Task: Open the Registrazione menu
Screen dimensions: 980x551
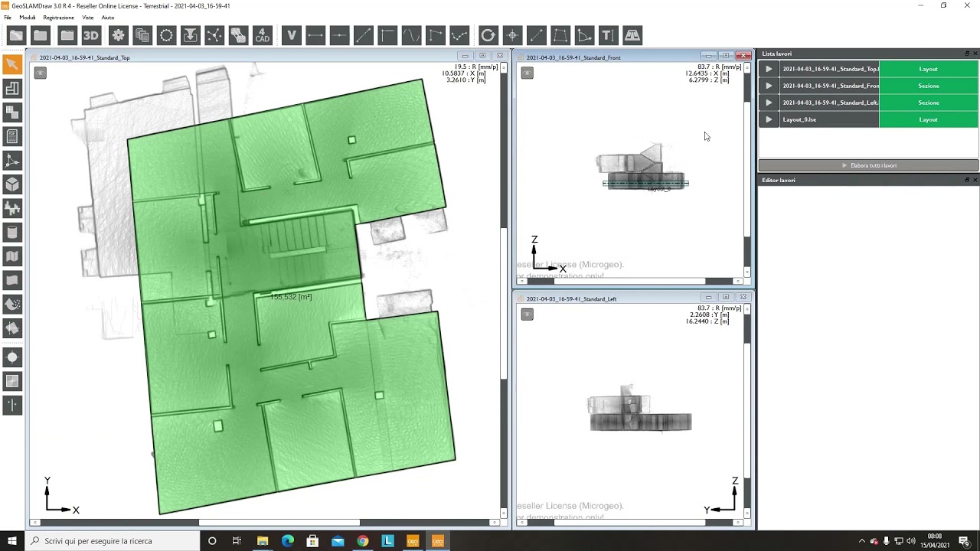Action: 59,17
